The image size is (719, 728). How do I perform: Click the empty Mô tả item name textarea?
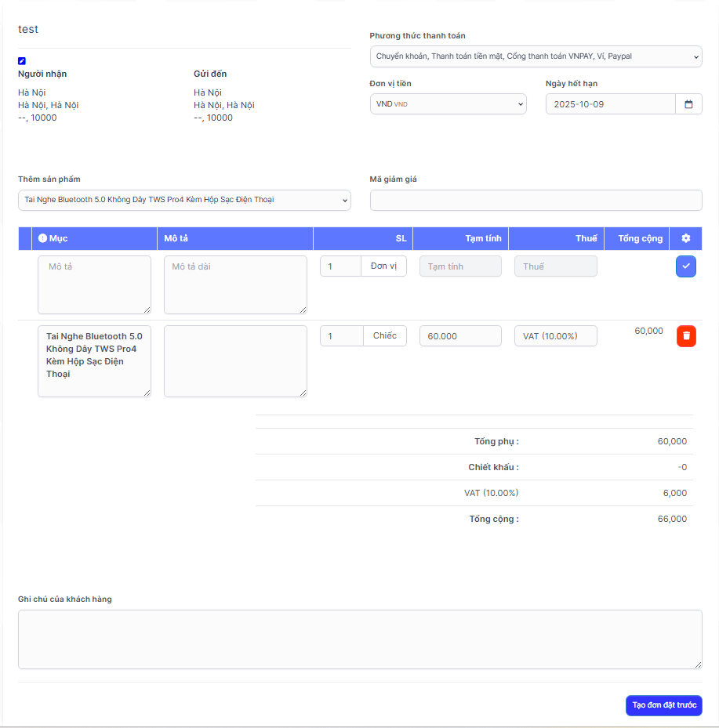[x=94, y=284]
